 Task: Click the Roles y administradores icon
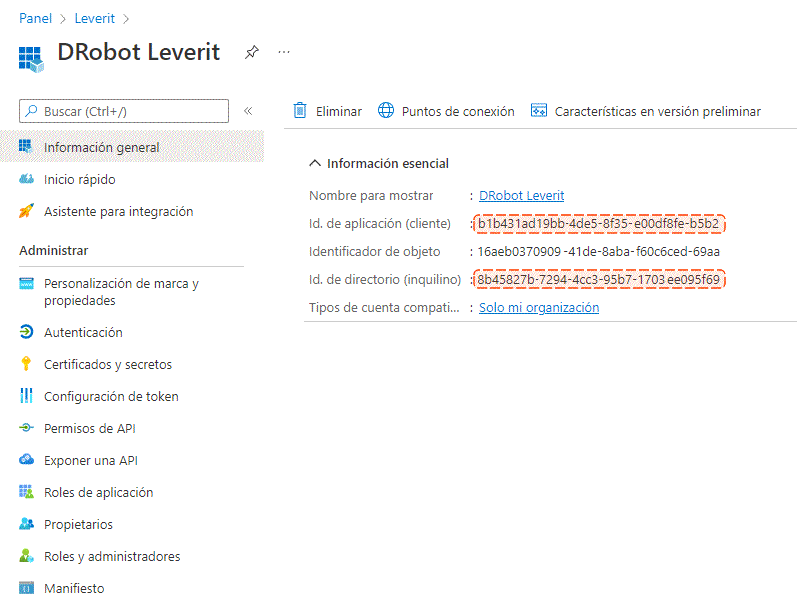point(26,556)
